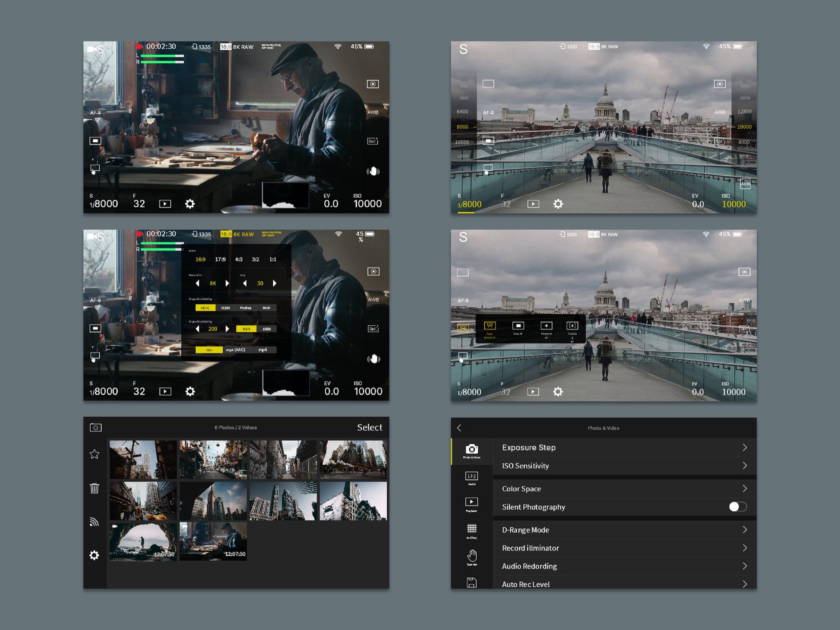Screen dimensions: 840x630
Task: Tap the yellow 16:9 8K RAW format indicator
Action: pyautogui.click(x=237, y=234)
